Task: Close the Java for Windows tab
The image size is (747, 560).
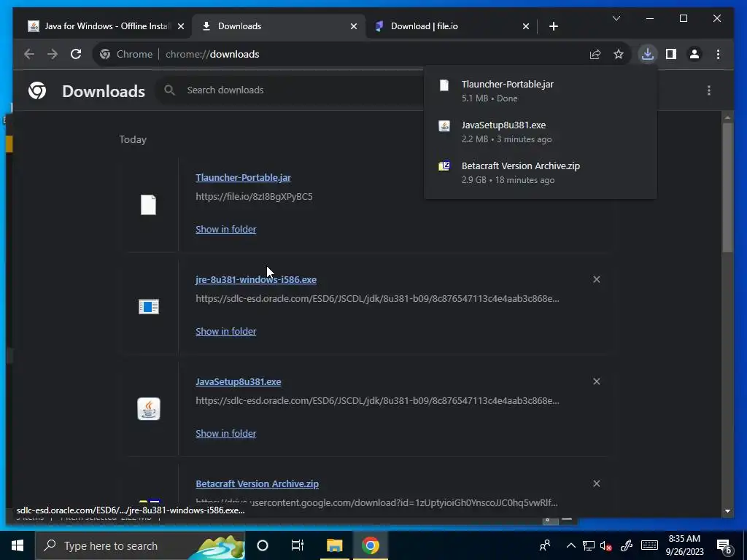Action: click(181, 27)
